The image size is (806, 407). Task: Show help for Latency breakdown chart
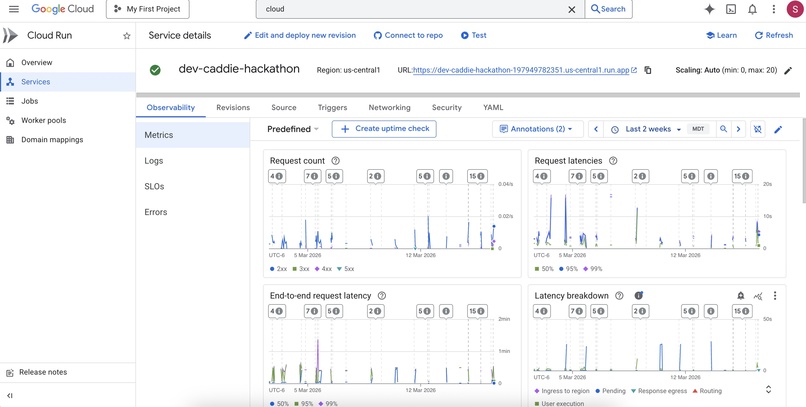tap(619, 296)
